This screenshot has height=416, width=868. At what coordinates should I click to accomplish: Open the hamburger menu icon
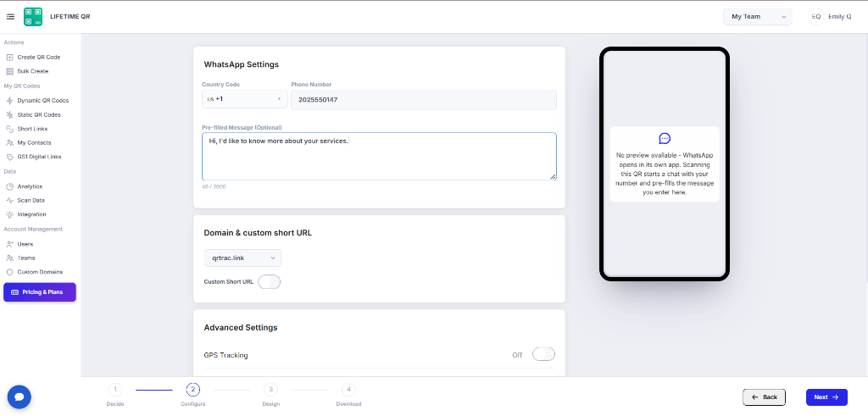point(10,17)
